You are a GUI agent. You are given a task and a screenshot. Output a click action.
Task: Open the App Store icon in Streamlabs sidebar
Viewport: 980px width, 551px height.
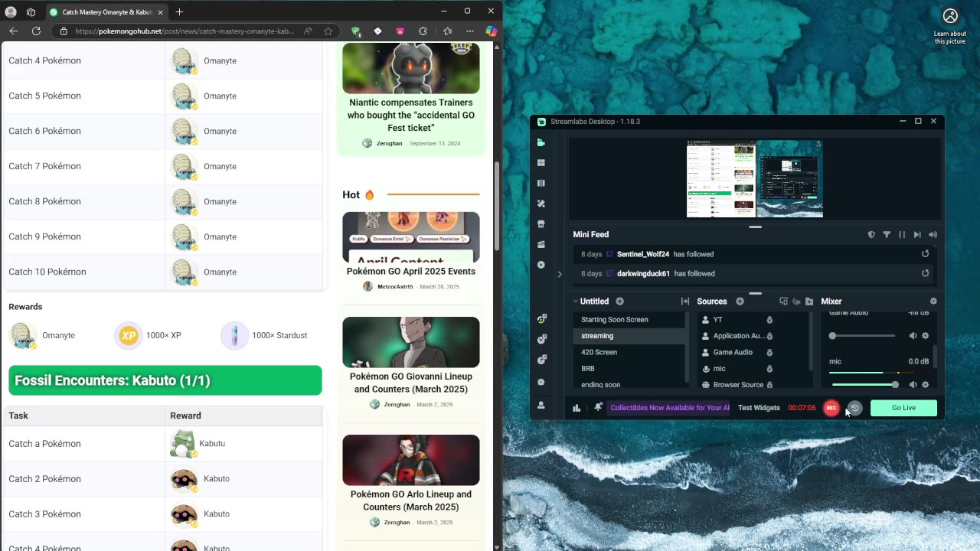[541, 224]
